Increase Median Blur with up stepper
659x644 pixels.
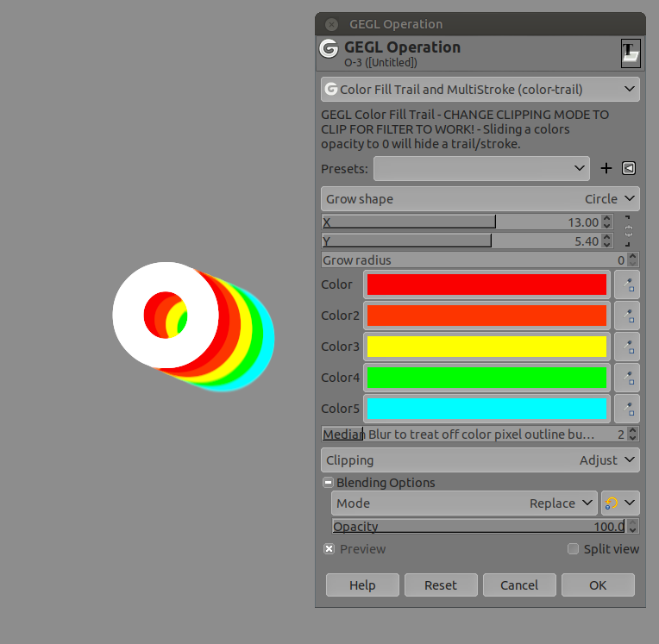click(x=633, y=430)
